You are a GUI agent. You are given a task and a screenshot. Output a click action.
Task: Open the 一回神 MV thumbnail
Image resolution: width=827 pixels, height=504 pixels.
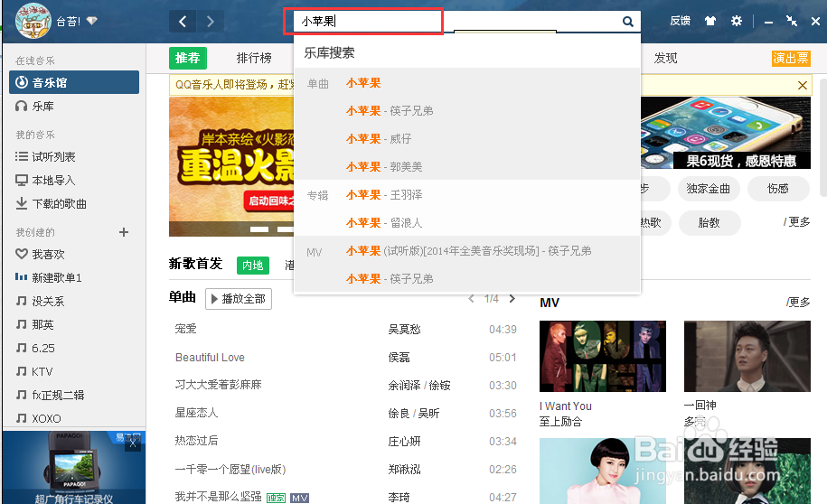coord(747,357)
